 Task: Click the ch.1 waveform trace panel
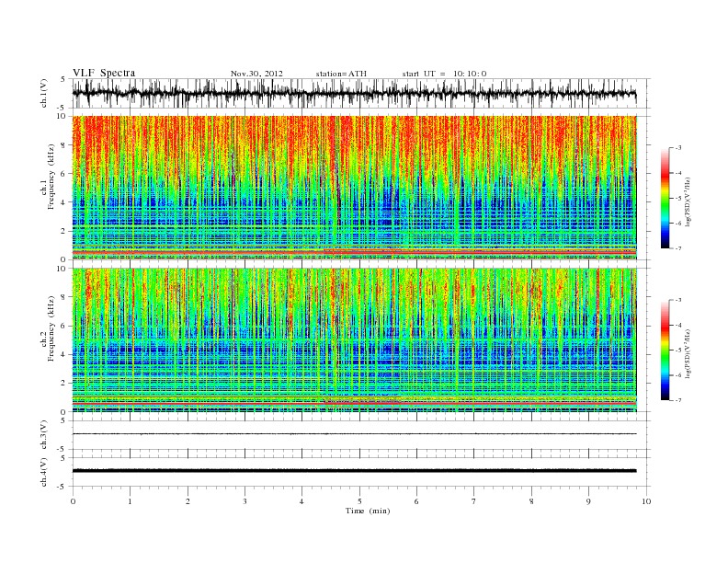pos(360,93)
